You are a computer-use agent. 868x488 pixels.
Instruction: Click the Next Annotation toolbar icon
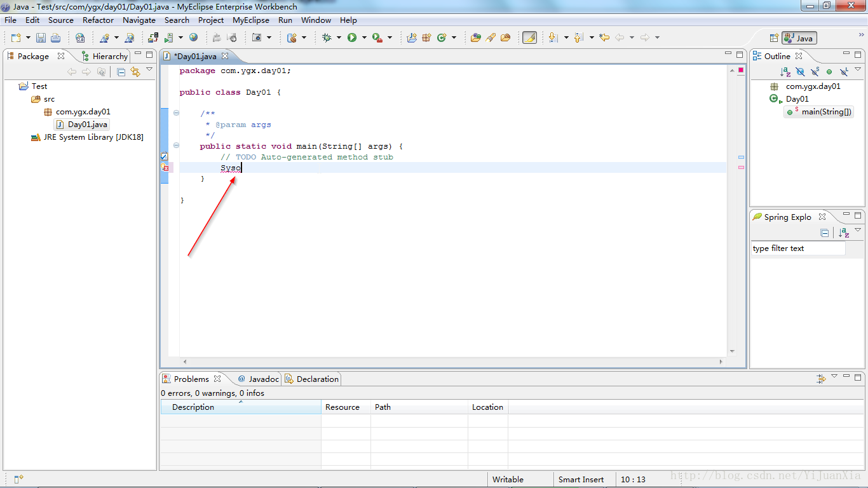[x=553, y=37]
